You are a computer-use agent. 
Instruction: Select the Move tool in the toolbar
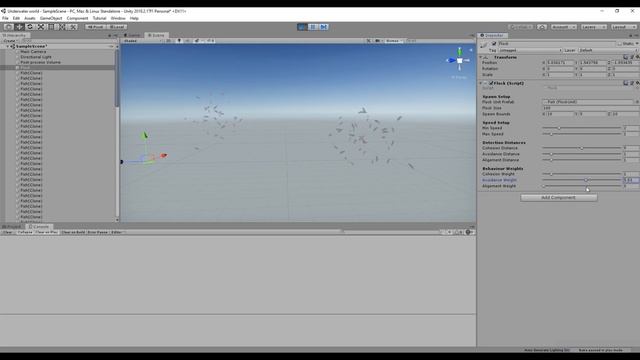19,27
